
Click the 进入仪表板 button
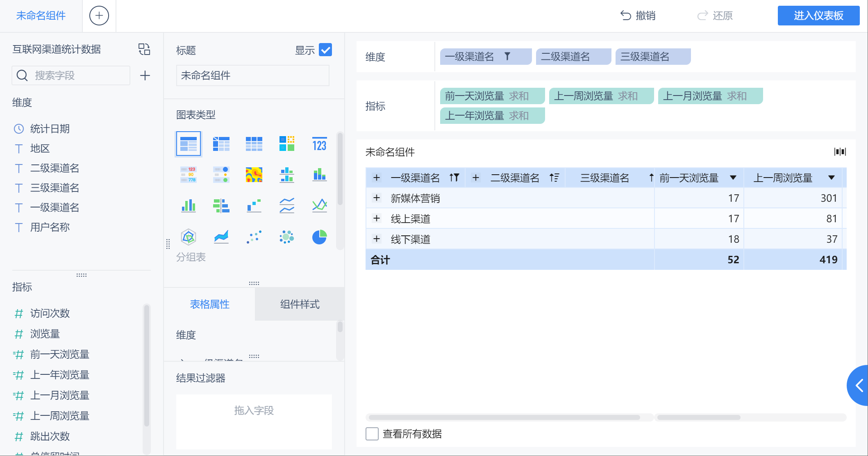(818, 16)
